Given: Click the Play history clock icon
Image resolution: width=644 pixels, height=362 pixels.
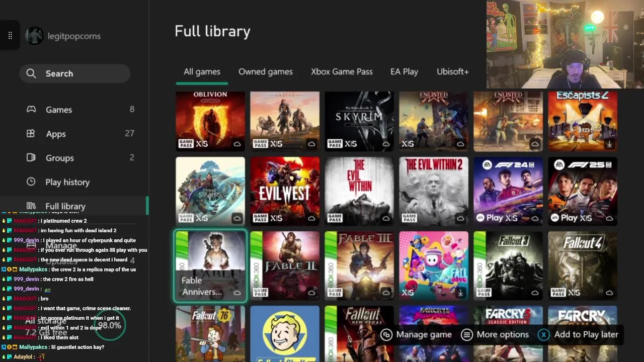Looking at the screenshot, I should [x=31, y=182].
